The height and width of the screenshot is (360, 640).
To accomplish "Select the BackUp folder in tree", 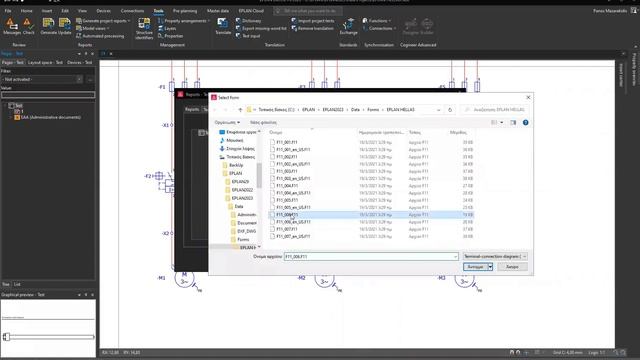I will click(236, 165).
